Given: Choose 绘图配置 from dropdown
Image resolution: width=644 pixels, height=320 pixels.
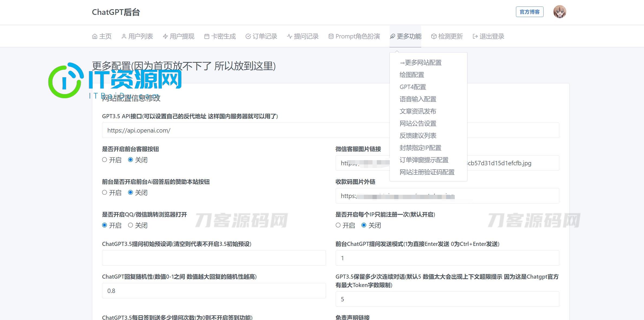Looking at the screenshot, I should (x=412, y=75).
